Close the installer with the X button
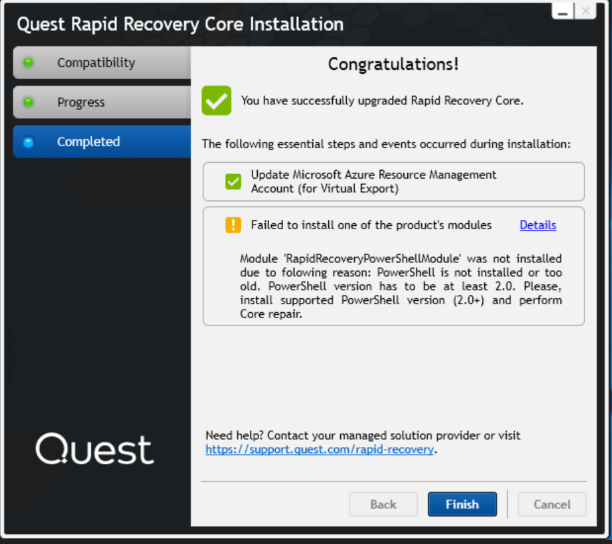 (585, 11)
